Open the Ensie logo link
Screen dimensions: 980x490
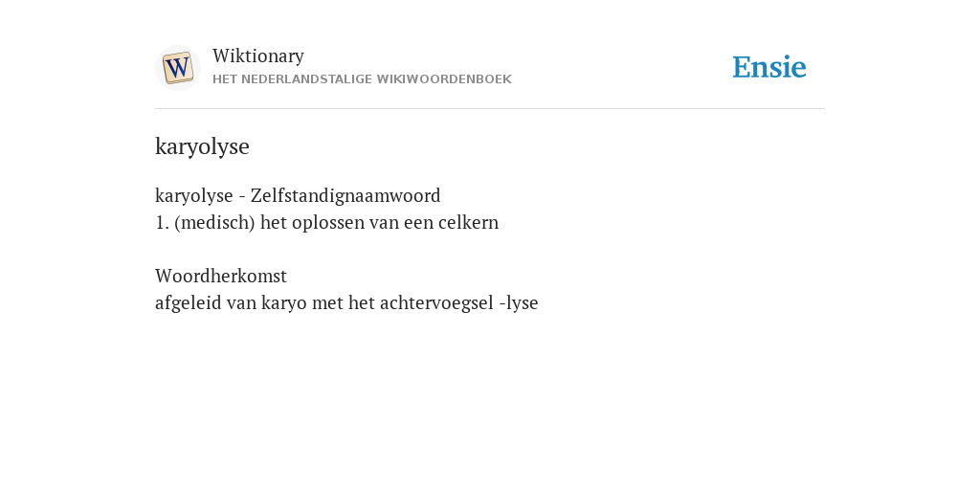point(769,67)
